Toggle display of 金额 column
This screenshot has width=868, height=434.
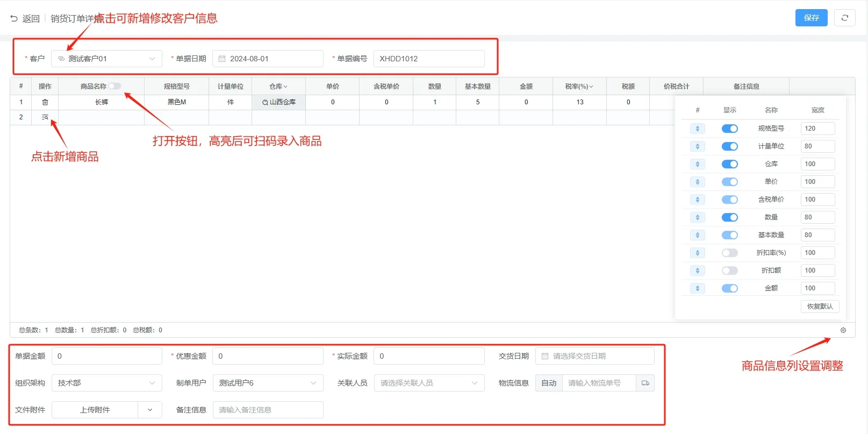click(x=730, y=288)
